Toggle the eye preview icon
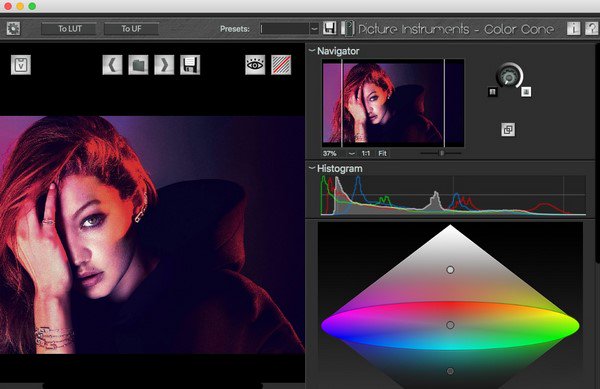This screenshot has height=389, width=600. pos(255,65)
